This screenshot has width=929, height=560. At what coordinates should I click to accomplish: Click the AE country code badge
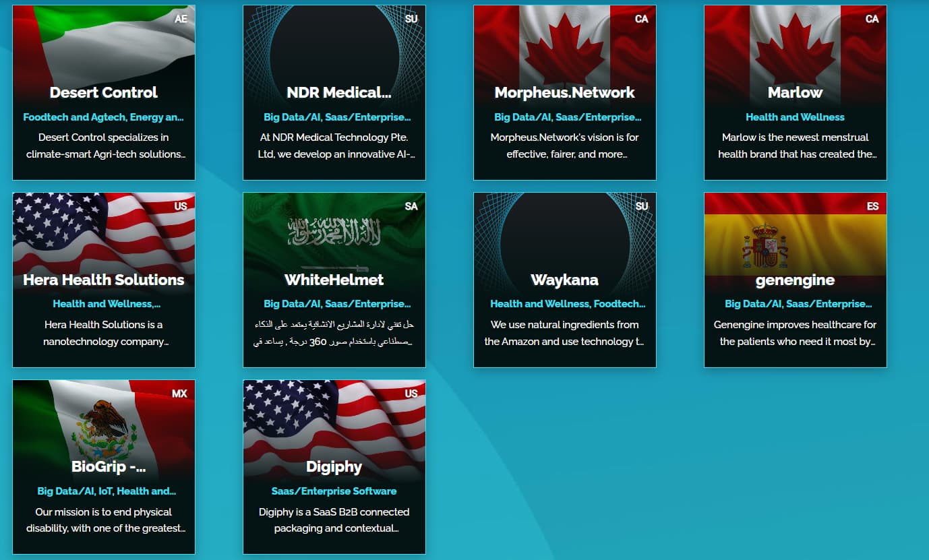pyautogui.click(x=181, y=19)
